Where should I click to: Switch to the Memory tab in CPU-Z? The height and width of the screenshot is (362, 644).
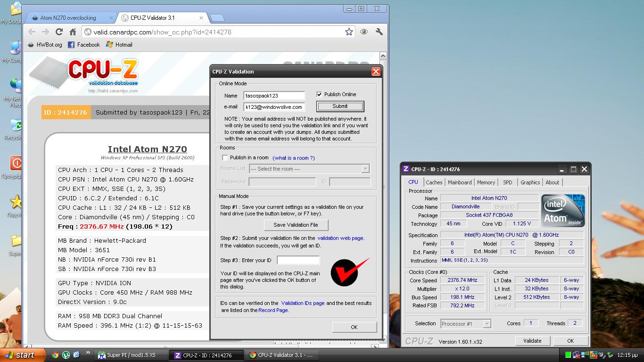(x=486, y=182)
